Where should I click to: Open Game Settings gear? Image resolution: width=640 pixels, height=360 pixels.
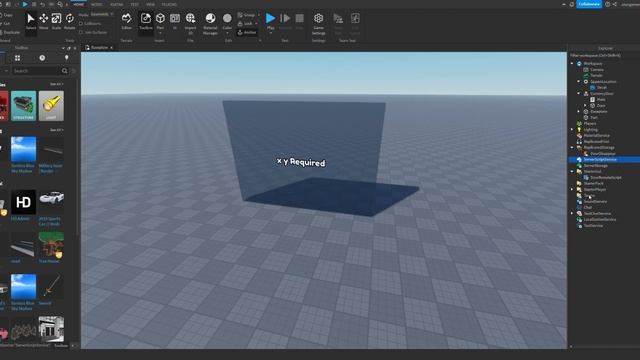click(x=318, y=24)
